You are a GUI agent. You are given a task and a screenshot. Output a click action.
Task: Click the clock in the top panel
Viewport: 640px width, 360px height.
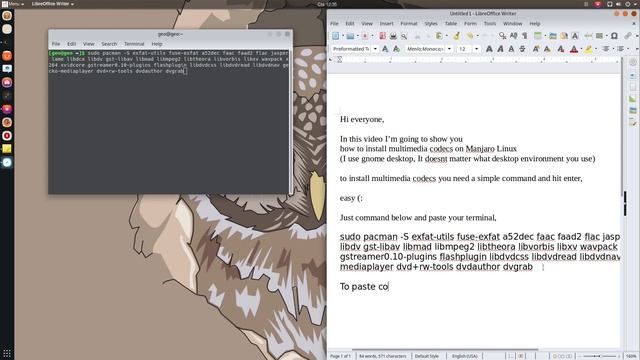327,4
